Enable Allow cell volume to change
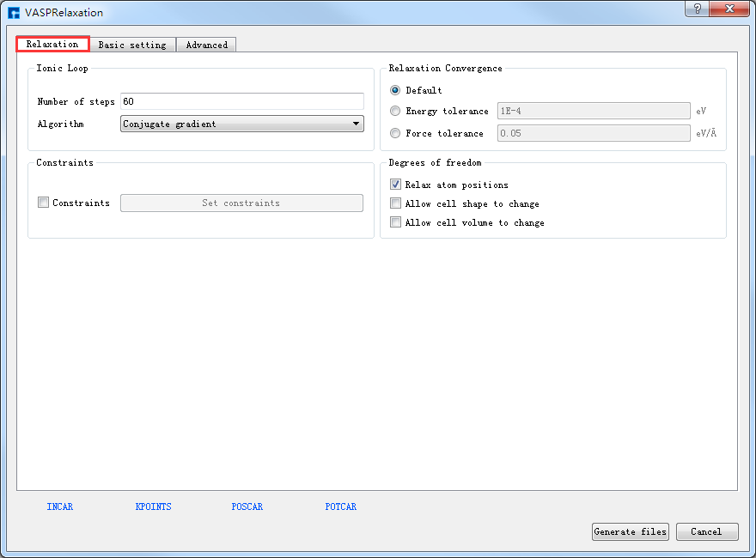The height and width of the screenshot is (558, 756). (x=396, y=222)
